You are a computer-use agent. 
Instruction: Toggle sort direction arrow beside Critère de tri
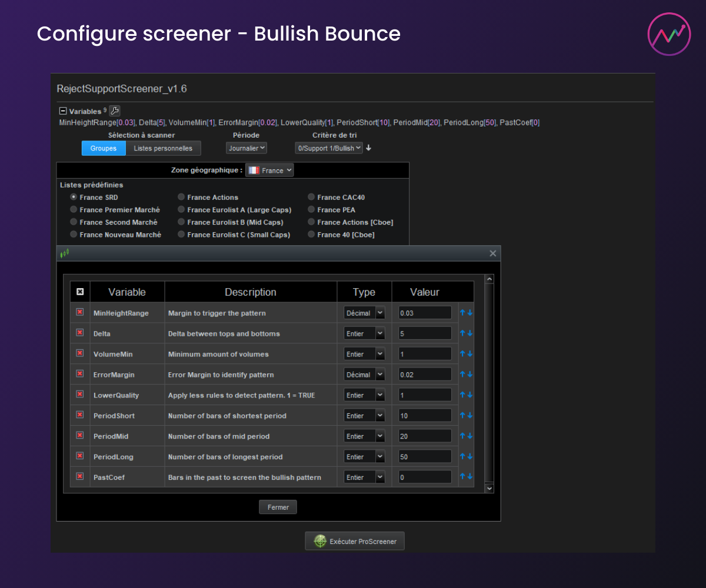coord(369,148)
